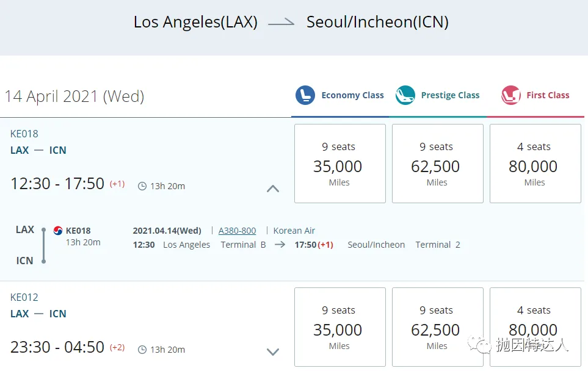
Task: Click the Terminal 2 arrival text
Action: pos(438,245)
